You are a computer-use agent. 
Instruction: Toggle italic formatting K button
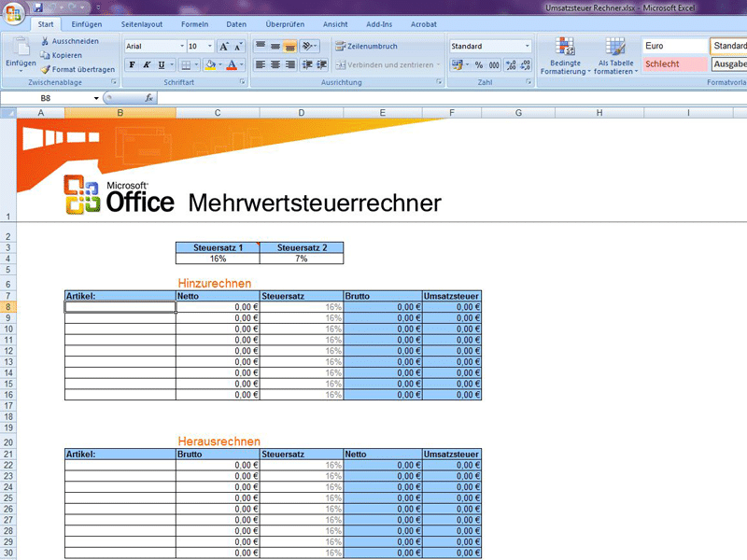(x=147, y=64)
